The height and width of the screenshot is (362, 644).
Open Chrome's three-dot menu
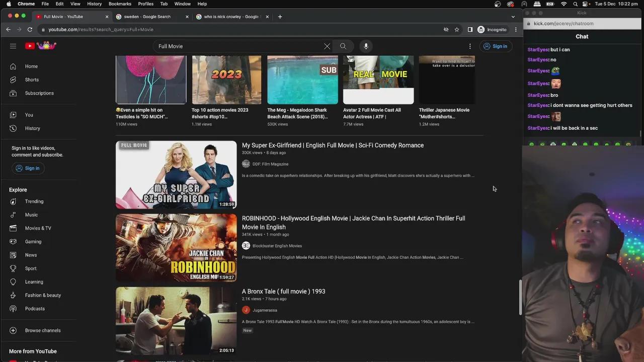tap(516, 30)
